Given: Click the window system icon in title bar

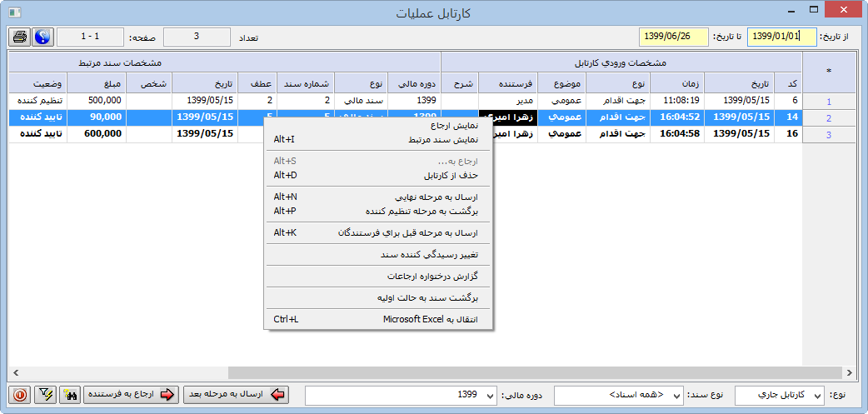Looking at the screenshot, I should 13,12.
